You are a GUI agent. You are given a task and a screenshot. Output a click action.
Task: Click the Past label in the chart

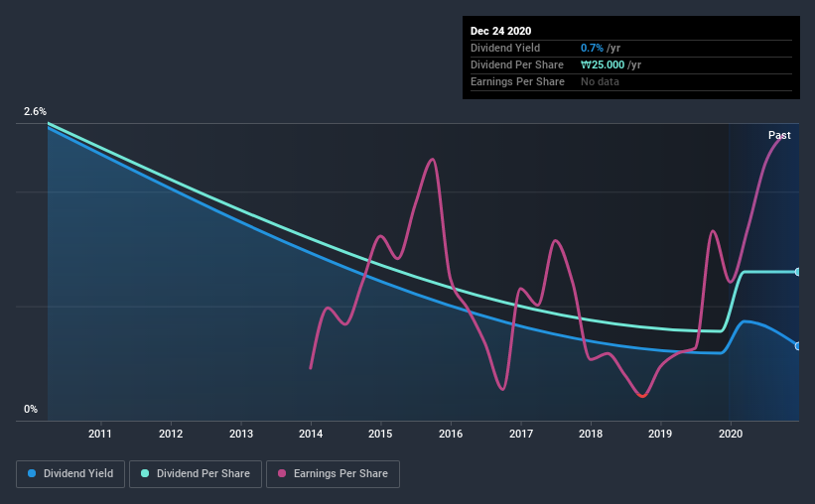[x=779, y=135]
